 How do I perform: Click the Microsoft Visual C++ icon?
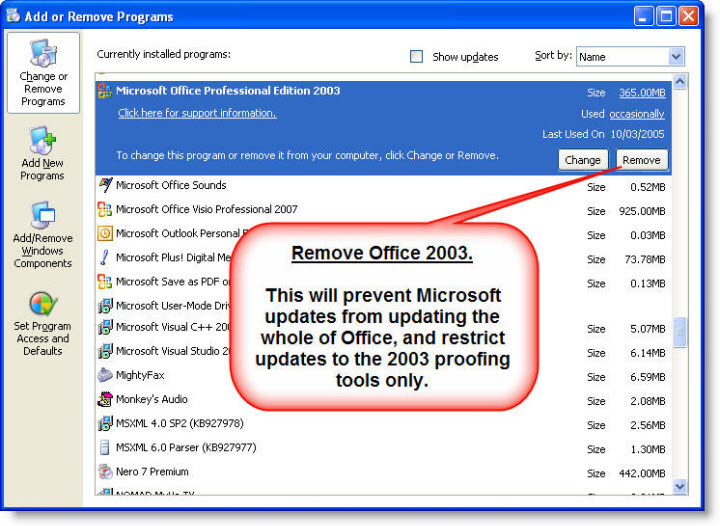105,327
